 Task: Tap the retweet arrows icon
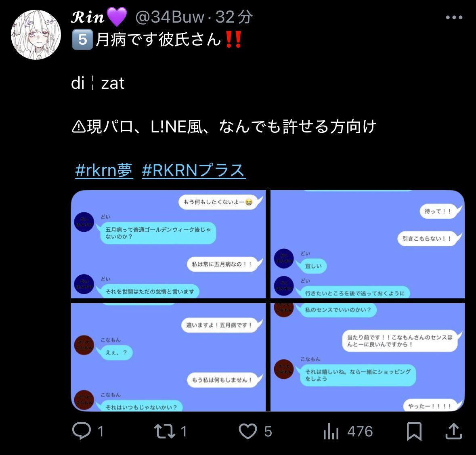coord(165,431)
